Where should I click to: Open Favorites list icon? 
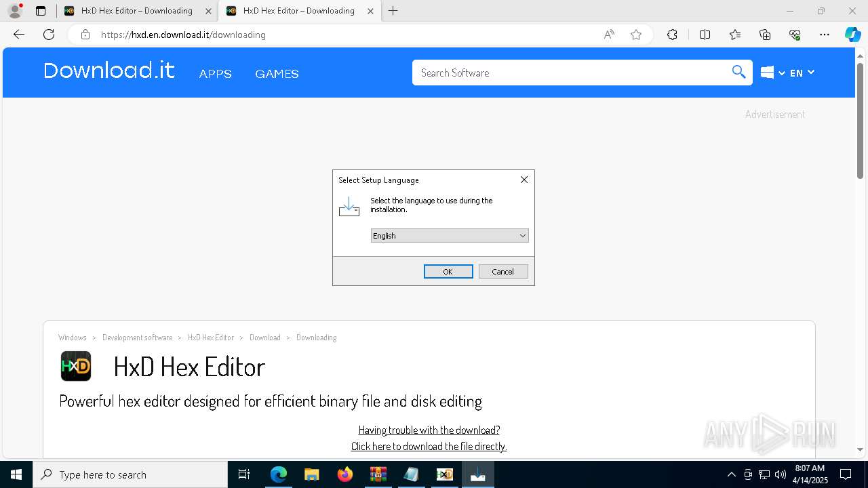(x=735, y=35)
